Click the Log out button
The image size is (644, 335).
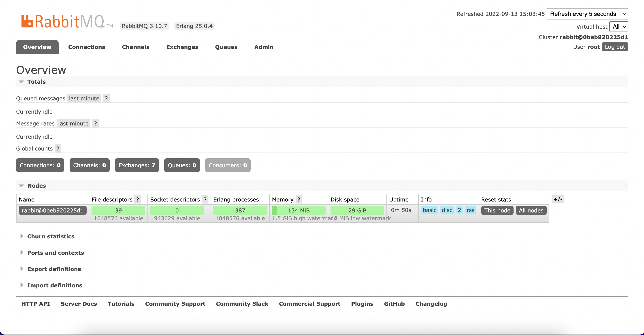pos(615,47)
